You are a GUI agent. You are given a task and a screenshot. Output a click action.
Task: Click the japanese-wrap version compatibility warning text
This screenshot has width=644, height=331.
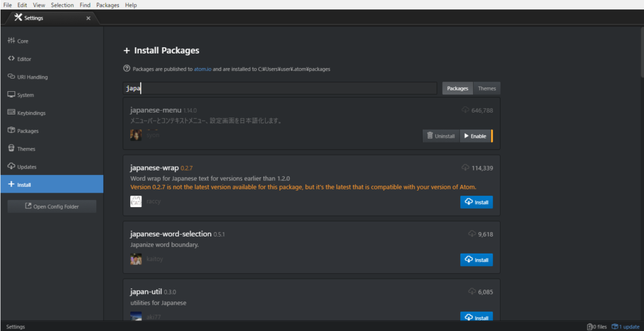303,187
